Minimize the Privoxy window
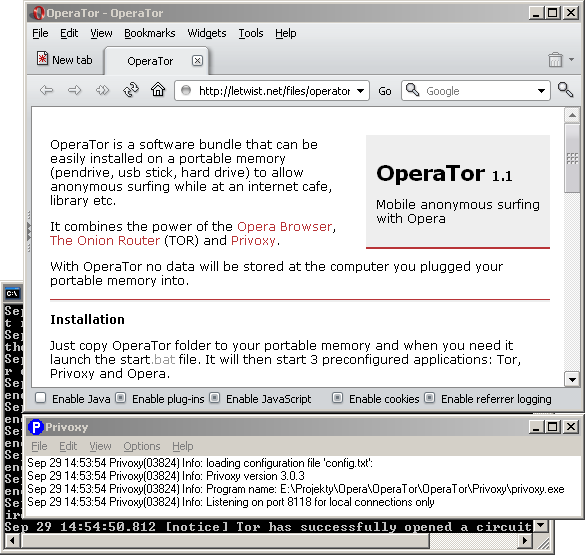Viewport: 585px width, 555px height. 536,427
